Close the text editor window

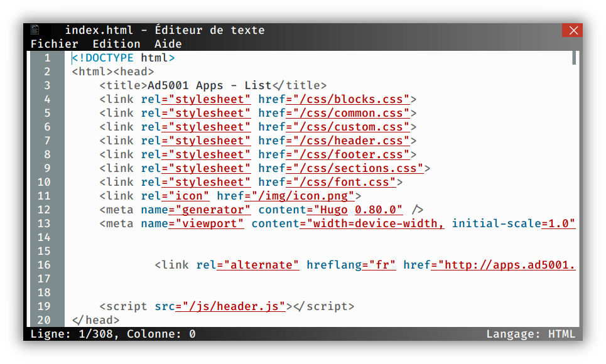tap(572, 30)
